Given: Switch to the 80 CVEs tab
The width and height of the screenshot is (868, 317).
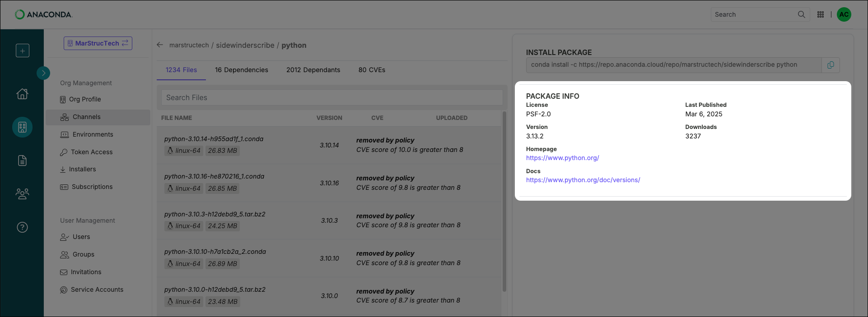Looking at the screenshot, I should (x=372, y=70).
